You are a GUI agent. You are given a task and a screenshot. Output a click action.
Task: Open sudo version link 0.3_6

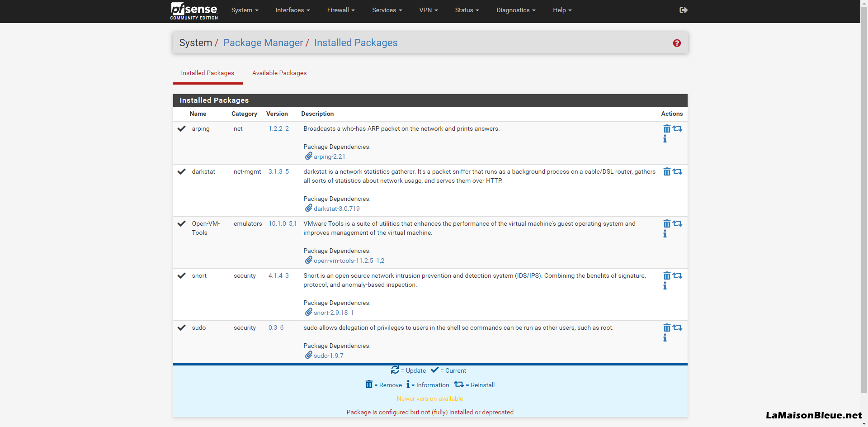276,328
